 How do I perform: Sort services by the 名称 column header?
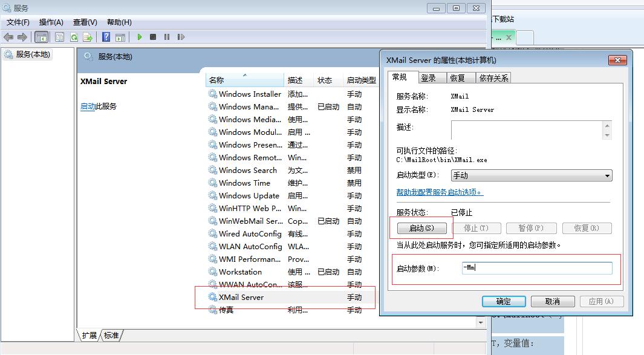point(244,80)
